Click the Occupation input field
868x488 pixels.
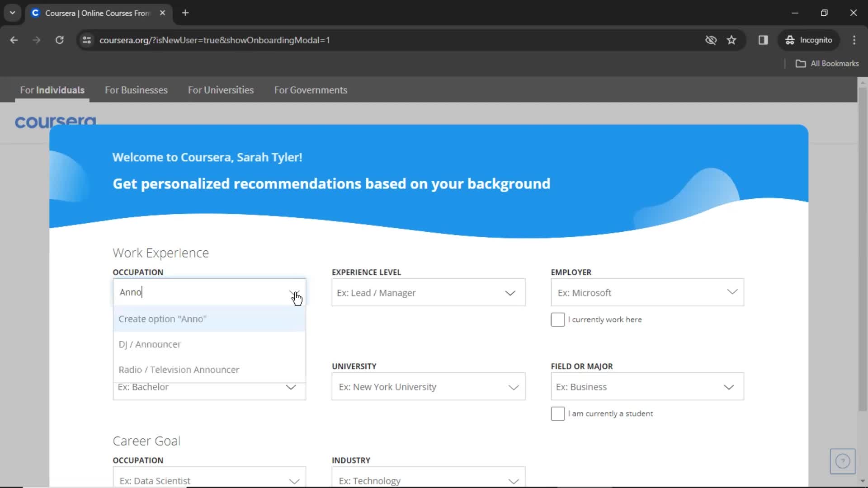click(x=209, y=292)
